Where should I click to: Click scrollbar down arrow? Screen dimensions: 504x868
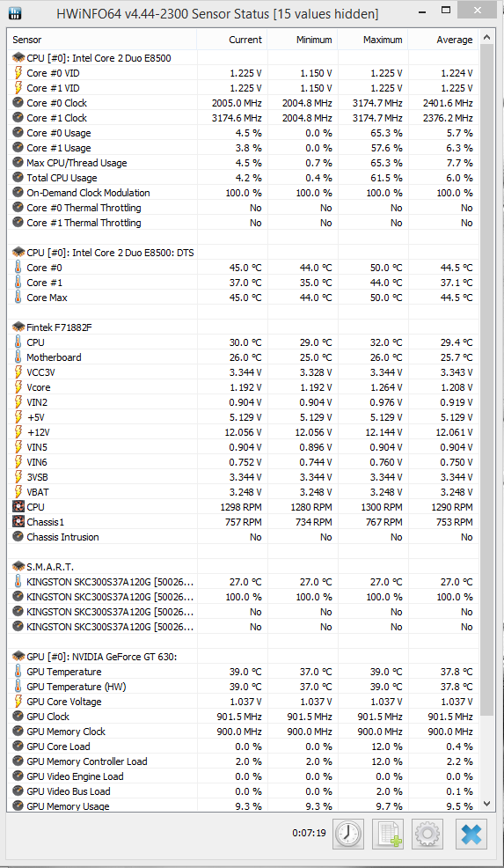(x=487, y=803)
